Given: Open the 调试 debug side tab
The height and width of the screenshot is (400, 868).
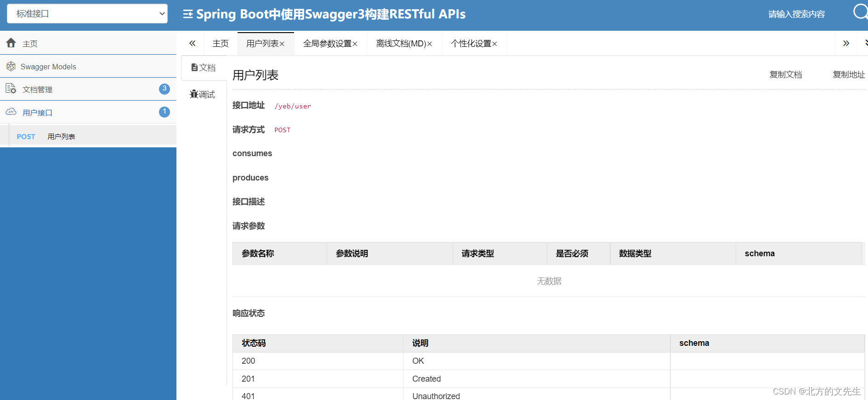Looking at the screenshot, I should coord(204,94).
